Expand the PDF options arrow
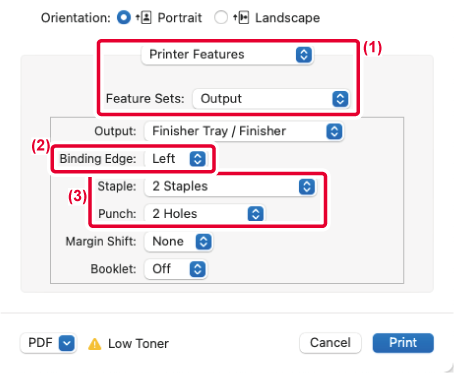Screen dimensions: 454x373 [67, 343]
